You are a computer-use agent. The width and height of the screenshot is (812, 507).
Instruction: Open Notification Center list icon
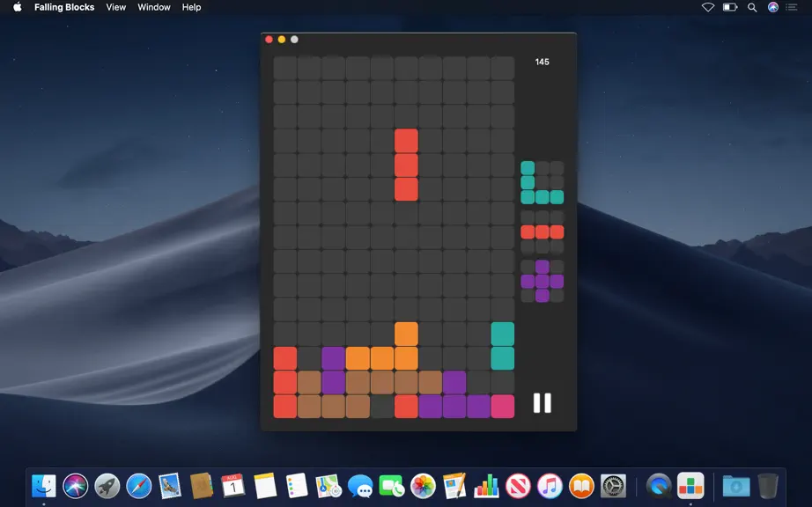click(x=791, y=7)
